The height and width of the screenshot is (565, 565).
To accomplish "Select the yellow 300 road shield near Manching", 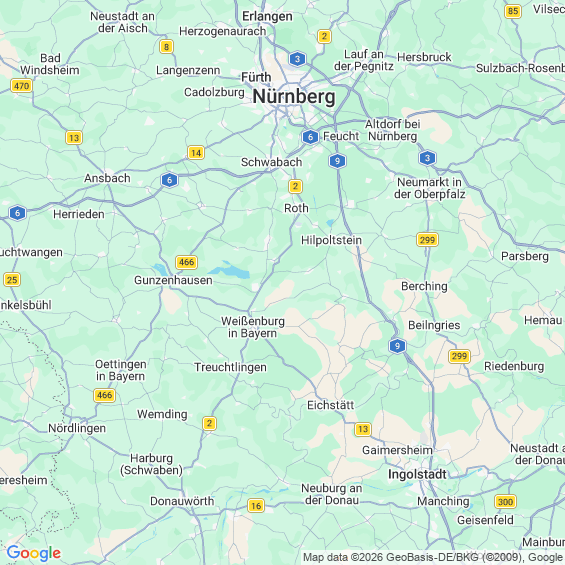I will pyautogui.click(x=505, y=502).
